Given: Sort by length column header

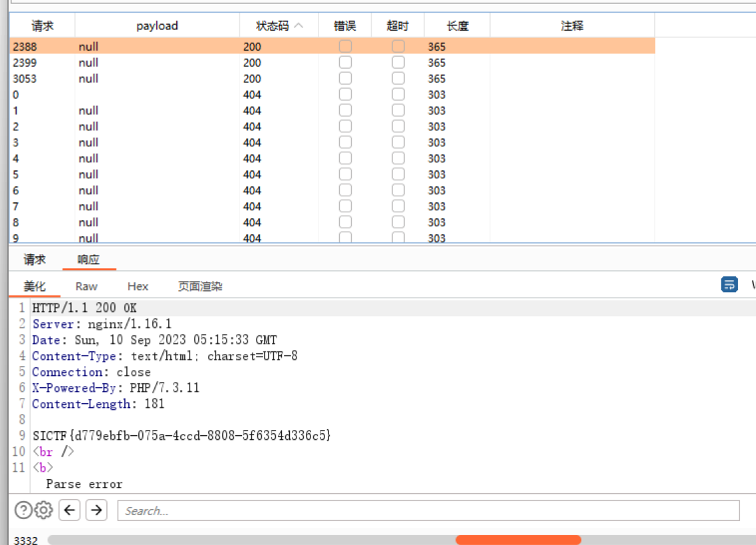Looking at the screenshot, I should click(457, 26).
